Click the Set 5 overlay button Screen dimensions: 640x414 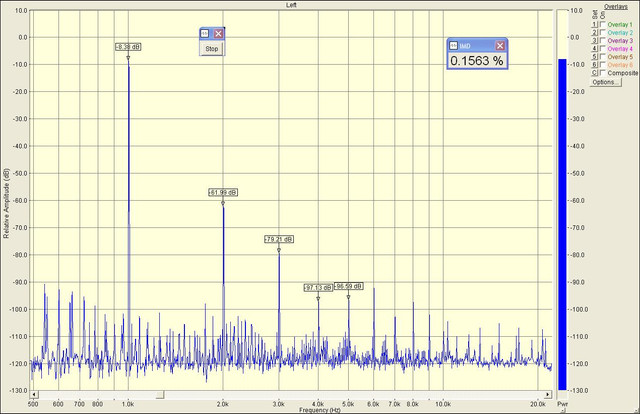pos(595,56)
